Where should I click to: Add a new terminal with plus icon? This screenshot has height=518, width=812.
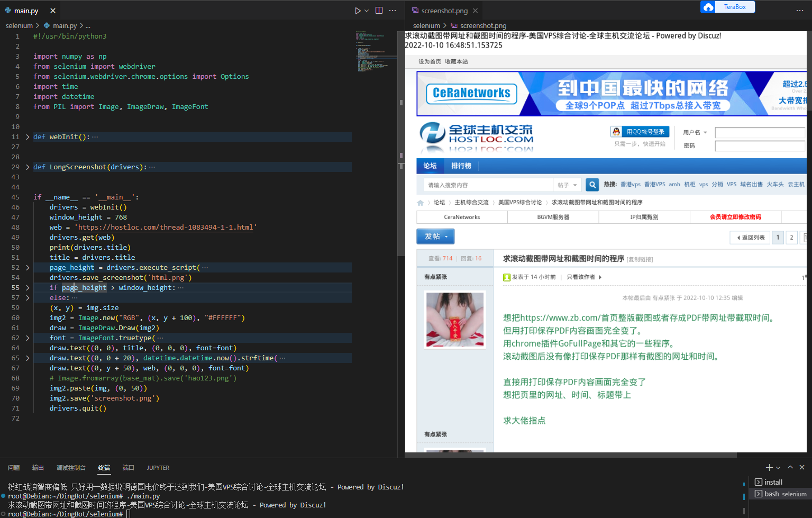click(x=769, y=467)
